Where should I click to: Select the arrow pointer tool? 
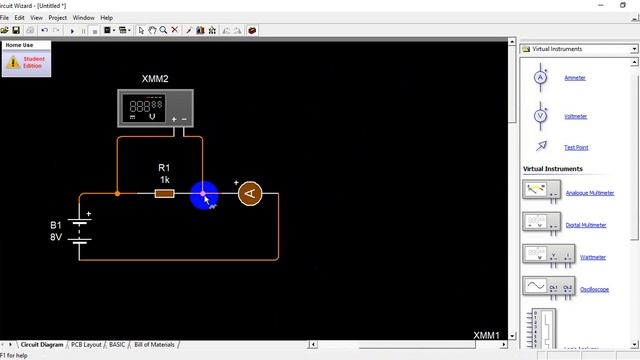(x=141, y=30)
